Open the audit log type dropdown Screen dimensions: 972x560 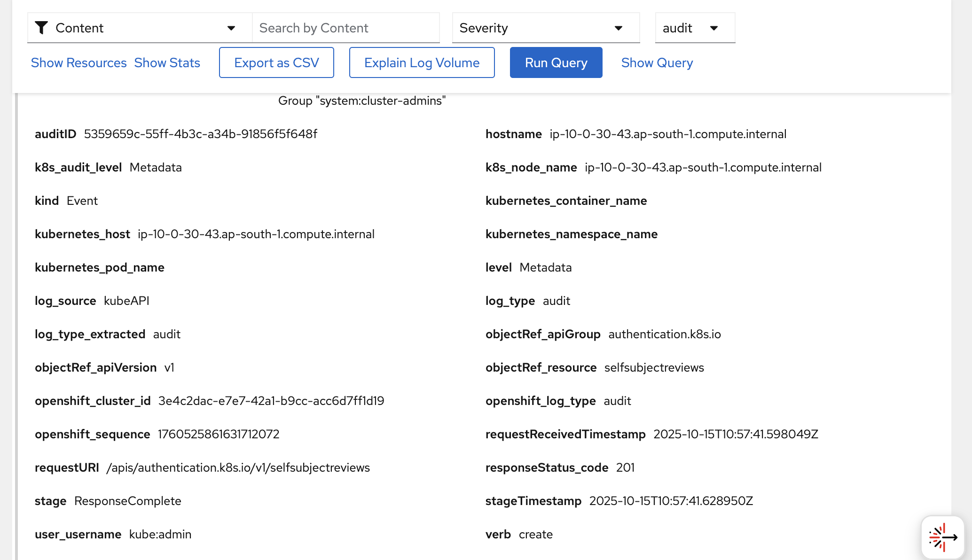tap(695, 28)
